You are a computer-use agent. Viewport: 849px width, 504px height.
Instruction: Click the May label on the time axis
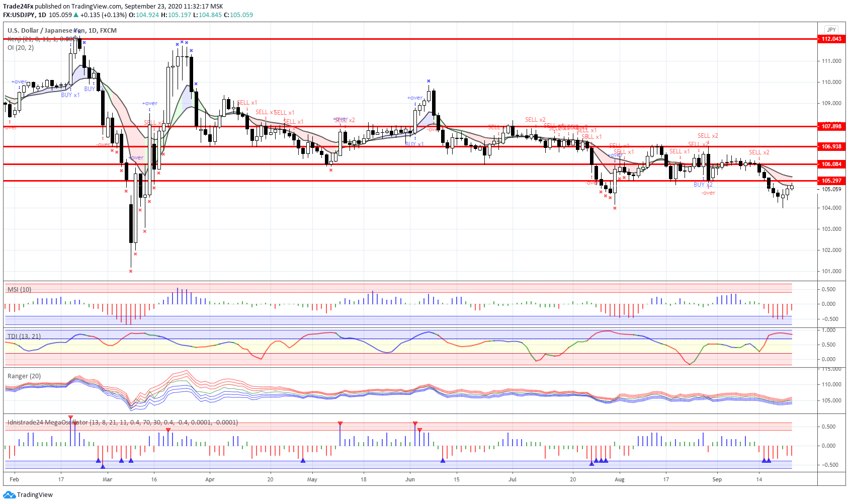(x=312, y=479)
